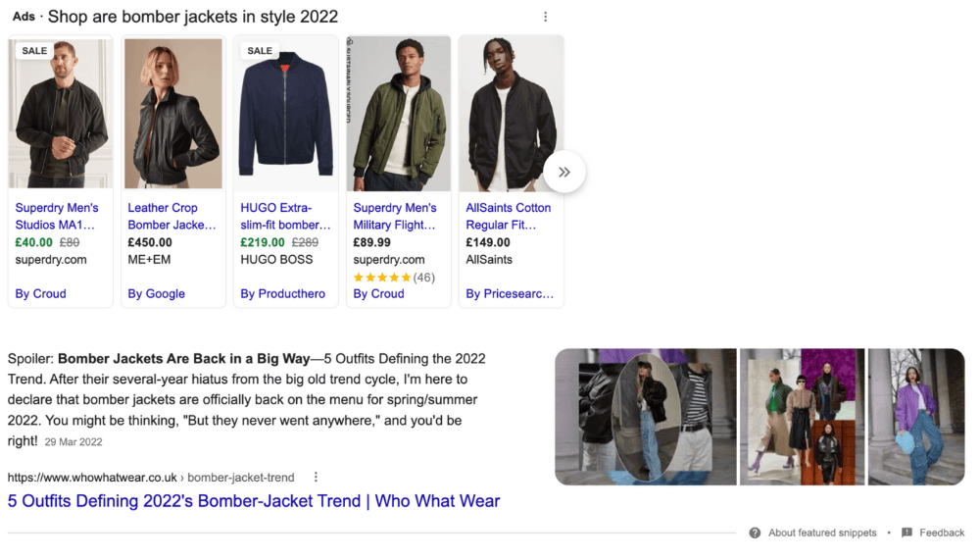Viewport: 980px width, 560px height.
Task: Open the HUGO Extra-slim-fit bomber listing
Action: click(284, 216)
